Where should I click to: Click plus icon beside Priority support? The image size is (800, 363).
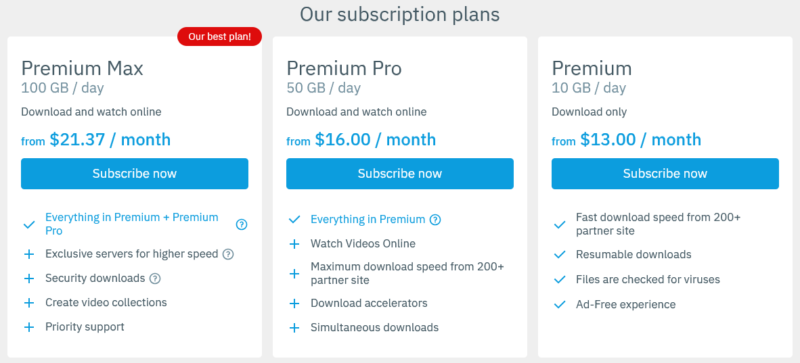[x=29, y=327]
